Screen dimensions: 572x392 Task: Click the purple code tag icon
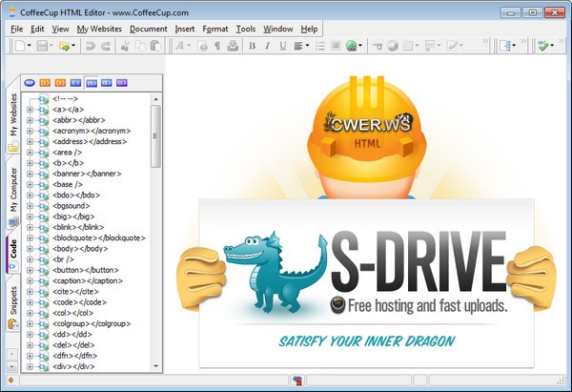[x=121, y=83]
